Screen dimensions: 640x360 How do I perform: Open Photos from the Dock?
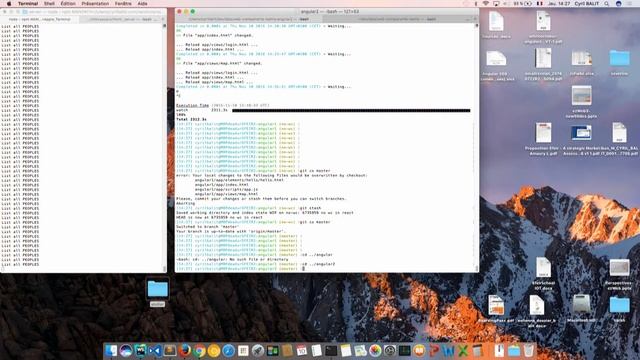pyautogui.click(x=375, y=350)
